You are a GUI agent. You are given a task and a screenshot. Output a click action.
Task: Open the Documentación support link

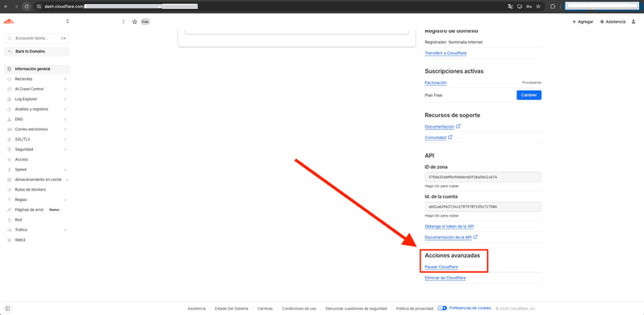tap(442, 127)
